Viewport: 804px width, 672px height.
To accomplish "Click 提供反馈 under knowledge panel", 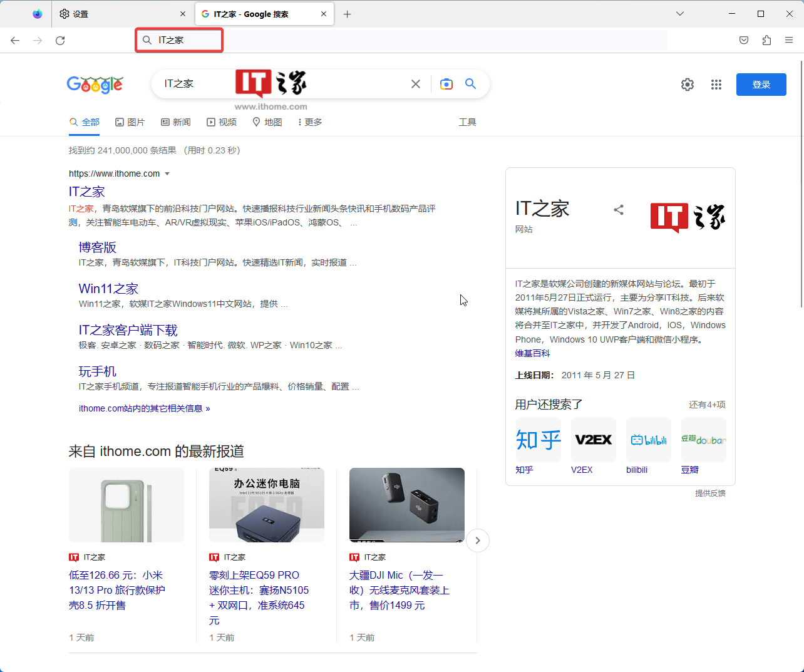I will [x=710, y=494].
